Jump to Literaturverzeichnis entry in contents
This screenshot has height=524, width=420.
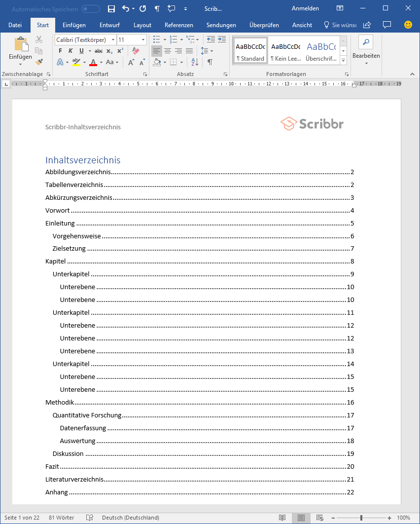(x=200, y=479)
